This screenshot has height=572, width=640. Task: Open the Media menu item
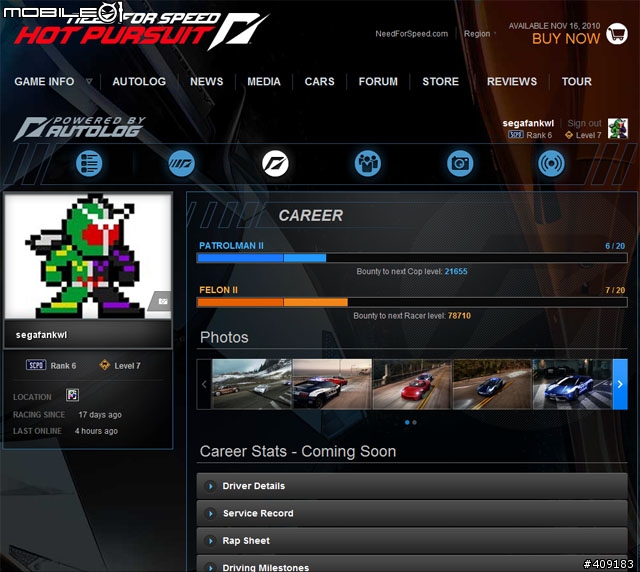coord(264,81)
